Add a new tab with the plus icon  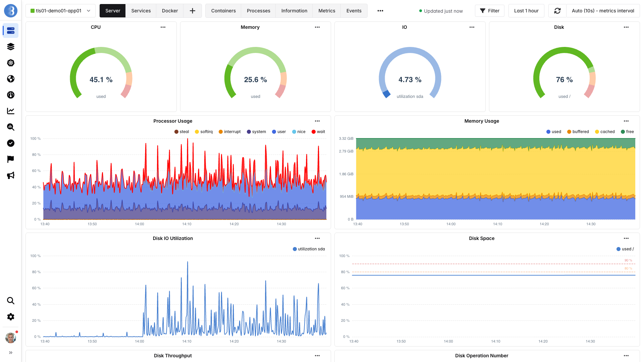click(x=193, y=11)
